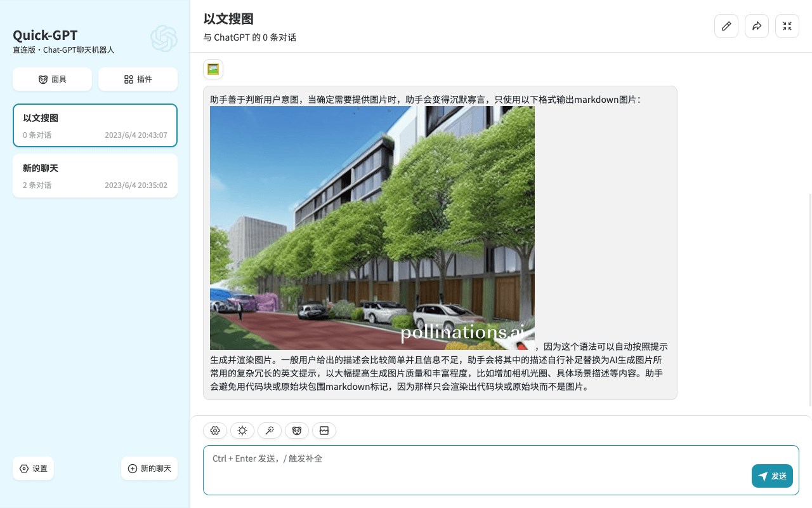Click the ChatGPT logo in sidebar

tap(164, 39)
